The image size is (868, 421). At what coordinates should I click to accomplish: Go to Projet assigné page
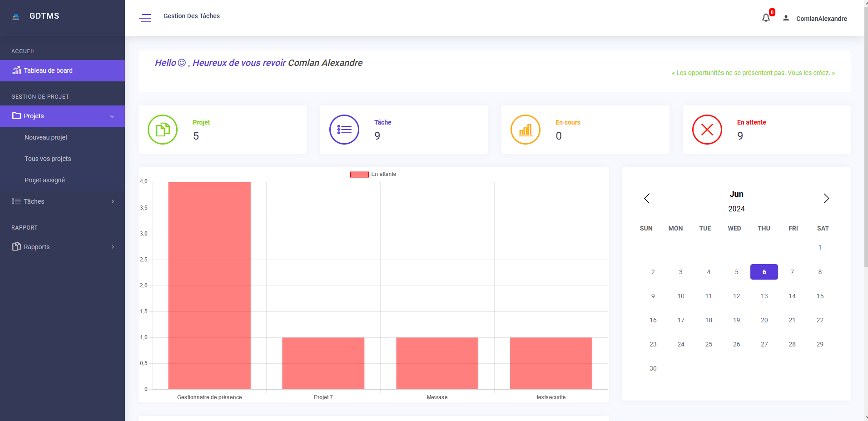[45, 180]
